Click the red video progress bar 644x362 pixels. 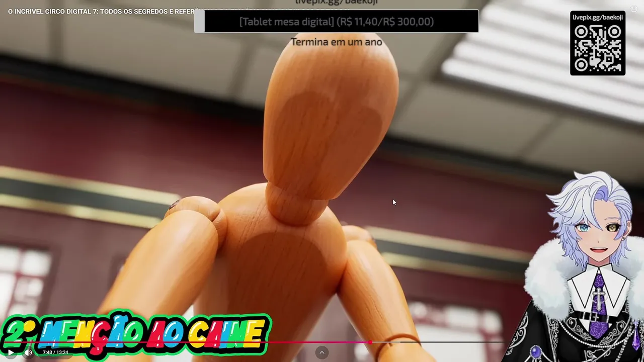tap(254, 342)
